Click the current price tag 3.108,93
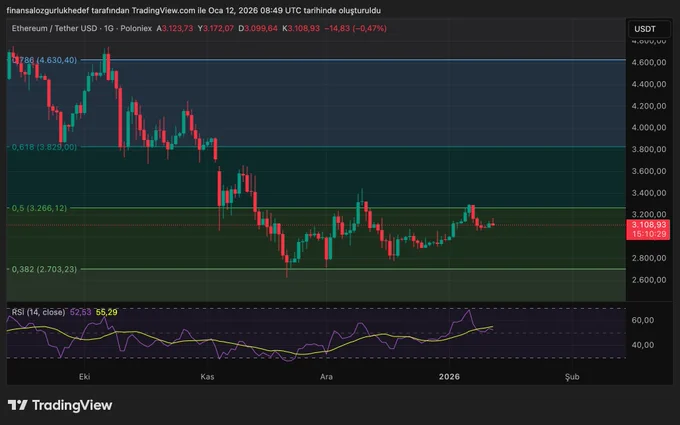 649,225
